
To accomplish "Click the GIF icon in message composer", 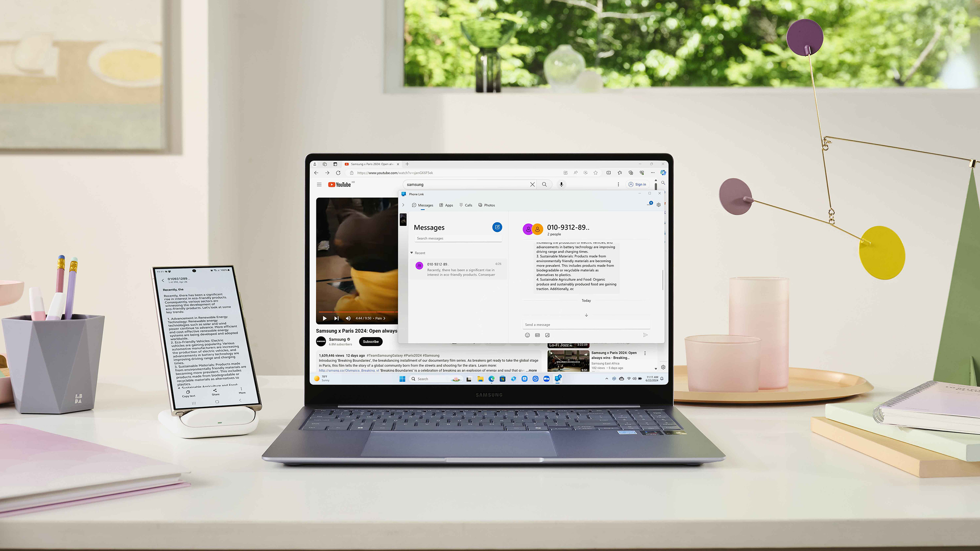I will 537,335.
